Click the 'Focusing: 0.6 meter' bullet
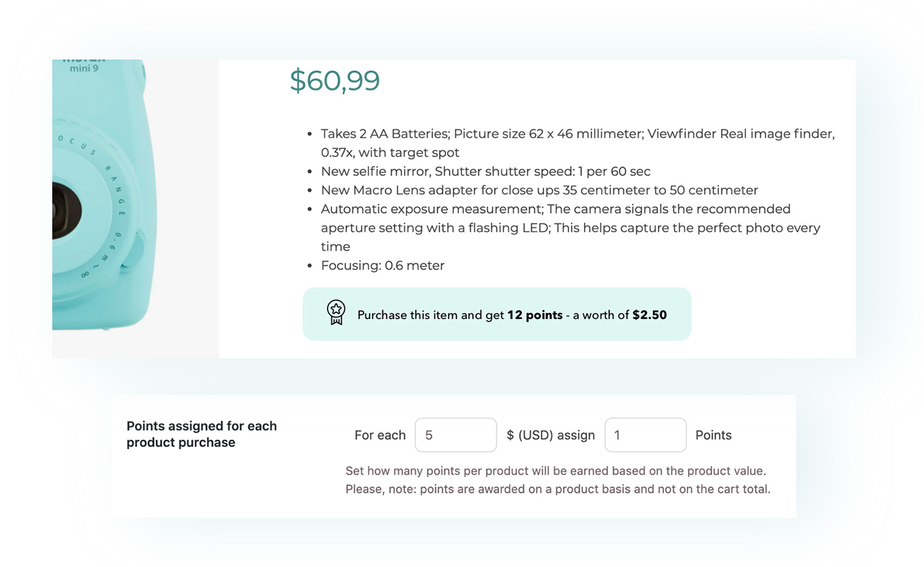Viewport: 924px width, 567px height. 383,265
